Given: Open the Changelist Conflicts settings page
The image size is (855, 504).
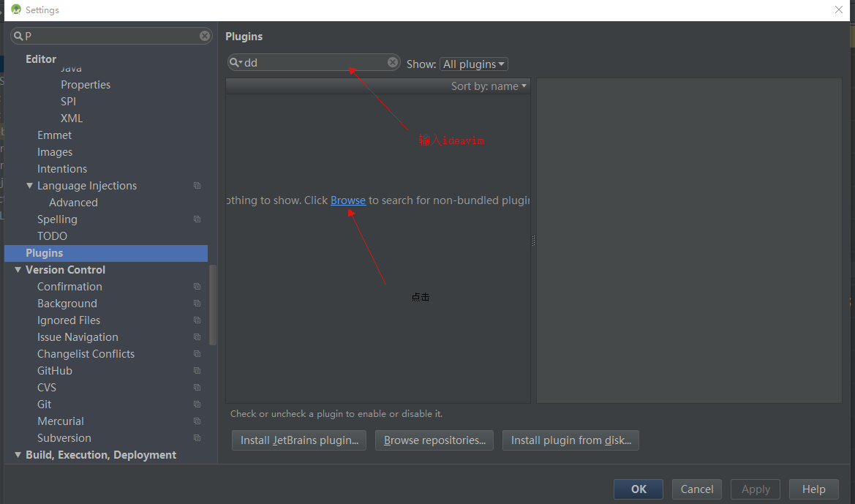Looking at the screenshot, I should 86,354.
